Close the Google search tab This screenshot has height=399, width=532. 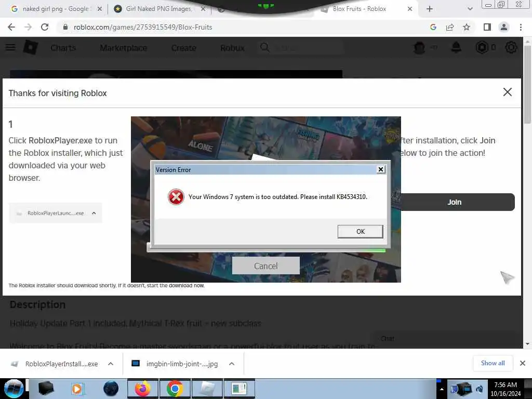pyautogui.click(x=99, y=9)
